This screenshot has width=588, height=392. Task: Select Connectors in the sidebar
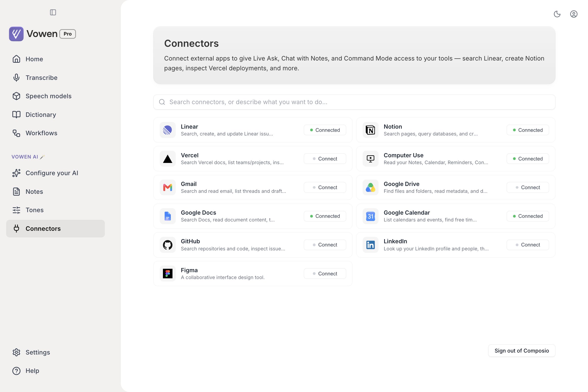coord(55,229)
